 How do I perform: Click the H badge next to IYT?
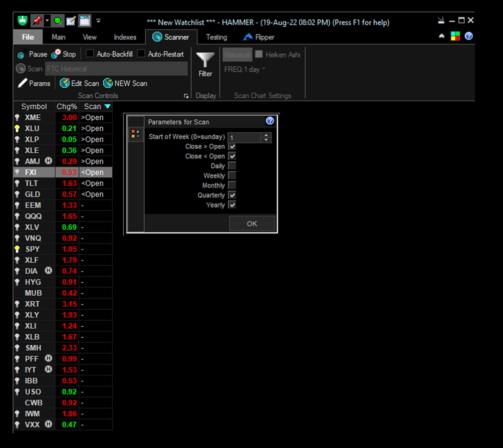point(49,369)
